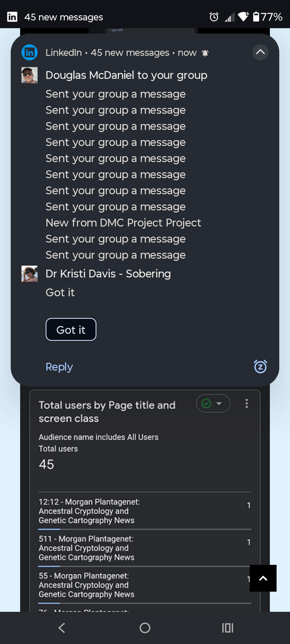The width and height of the screenshot is (290, 644).
Task: Tap the scroll-to-top arrow button
Action: [263, 578]
